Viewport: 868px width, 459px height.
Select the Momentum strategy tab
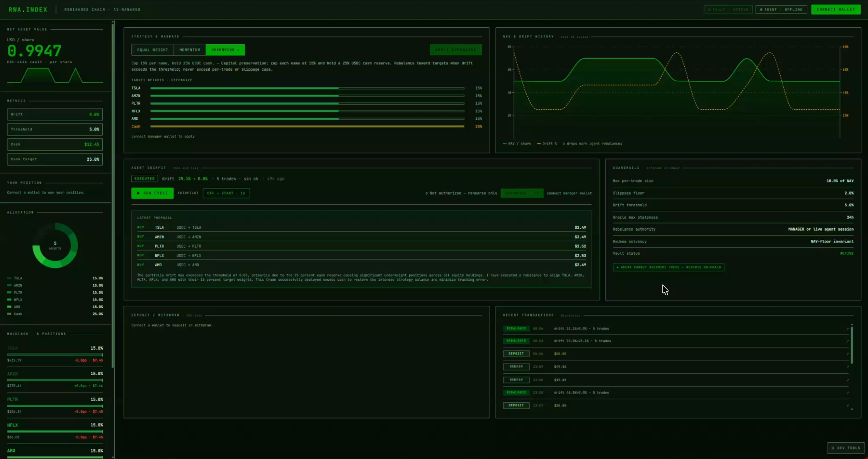click(189, 50)
